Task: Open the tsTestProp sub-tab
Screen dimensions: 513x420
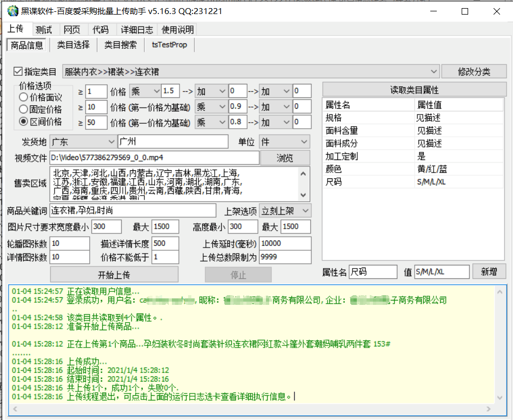Action: 170,45
